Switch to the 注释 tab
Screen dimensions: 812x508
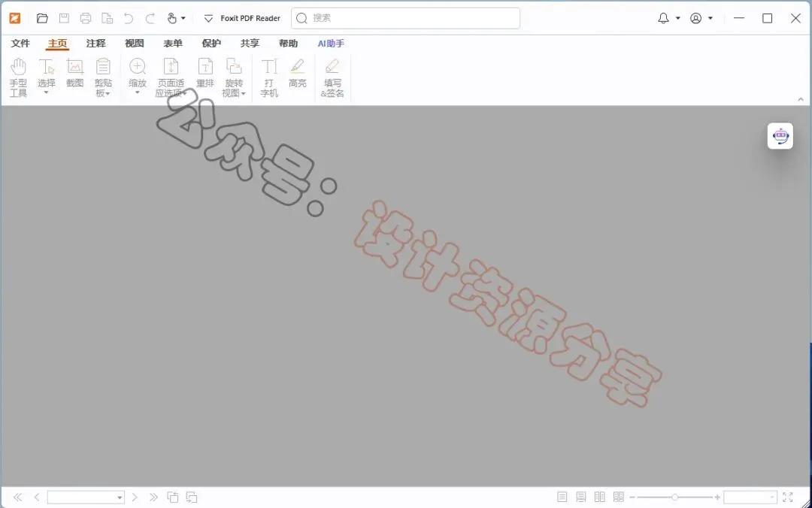point(95,44)
